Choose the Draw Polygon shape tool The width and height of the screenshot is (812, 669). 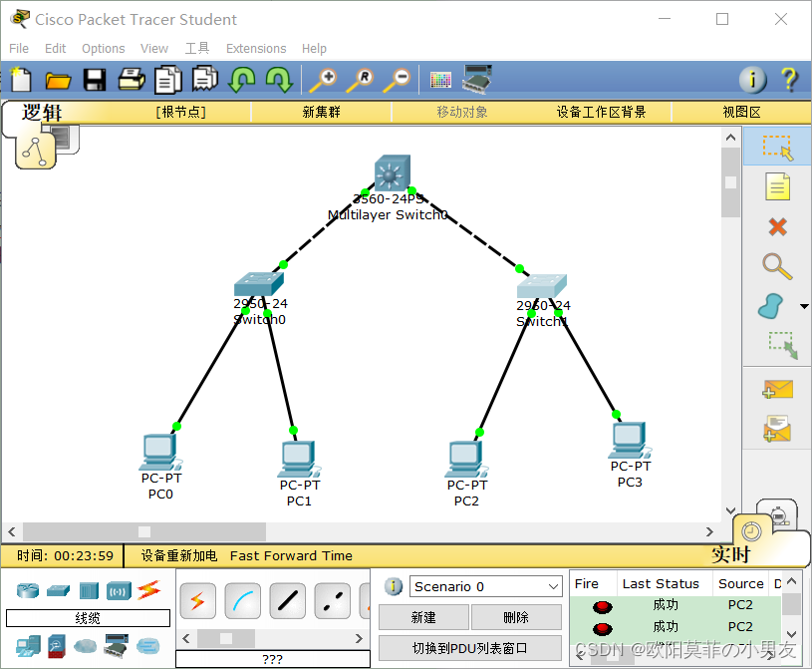[x=771, y=306]
